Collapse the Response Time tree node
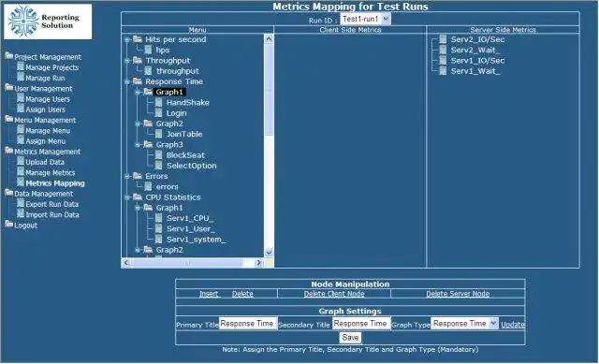The width and height of the screenshot is (599, 364). pos(127,81)
